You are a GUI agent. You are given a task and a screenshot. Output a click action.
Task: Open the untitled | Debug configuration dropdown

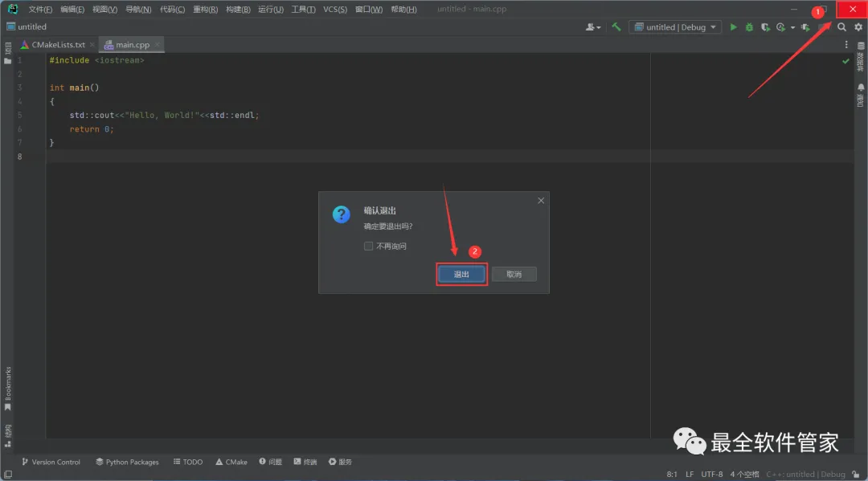(675, 27)
